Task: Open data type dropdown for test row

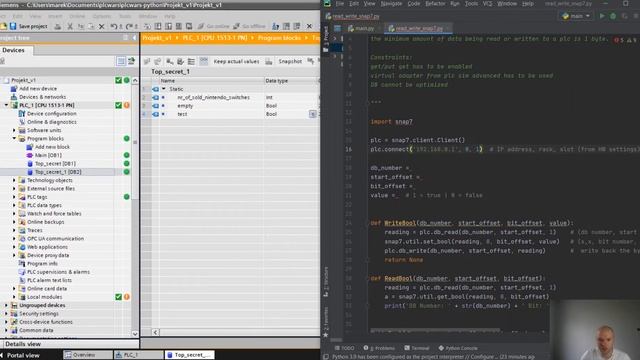Action: point(313,114)
